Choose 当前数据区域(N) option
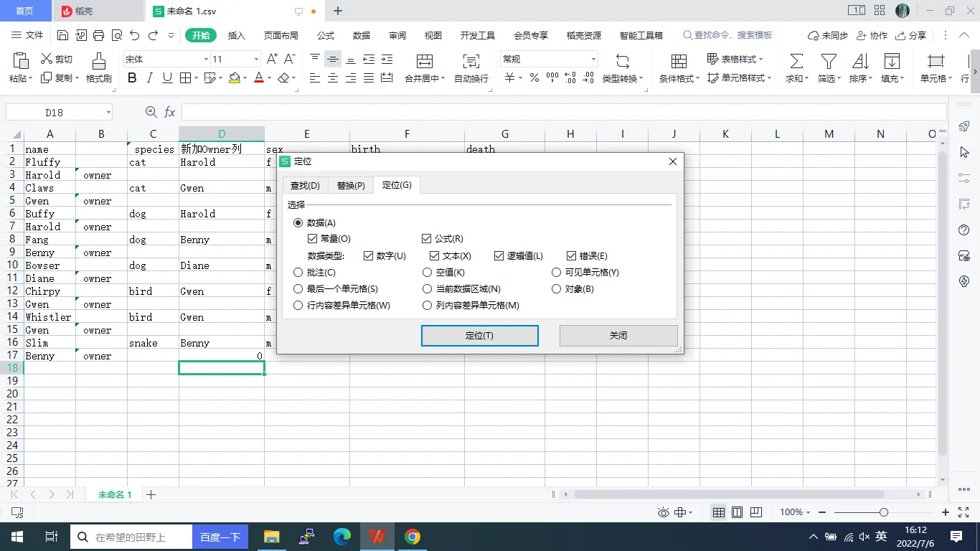This screenshot has width=980, height=551. [x=428, y=288]
